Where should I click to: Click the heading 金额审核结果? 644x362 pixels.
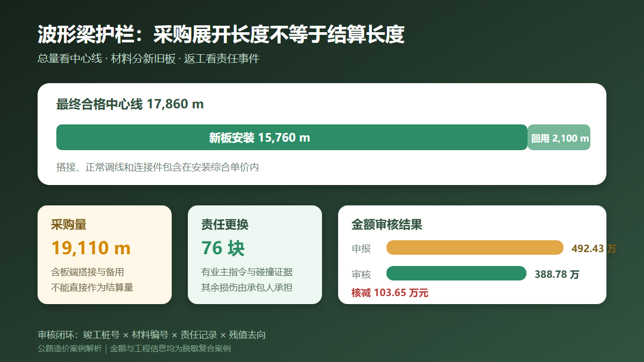click(387, 225)
